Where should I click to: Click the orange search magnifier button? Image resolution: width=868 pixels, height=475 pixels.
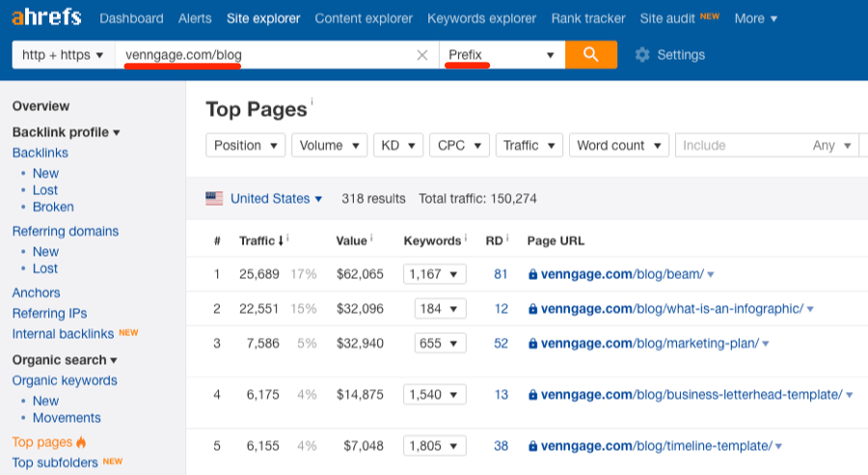[x=591, y=55]
